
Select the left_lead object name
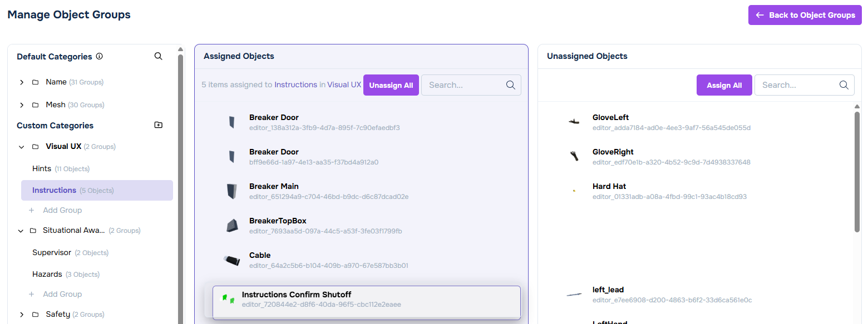[x=608, y=290]
